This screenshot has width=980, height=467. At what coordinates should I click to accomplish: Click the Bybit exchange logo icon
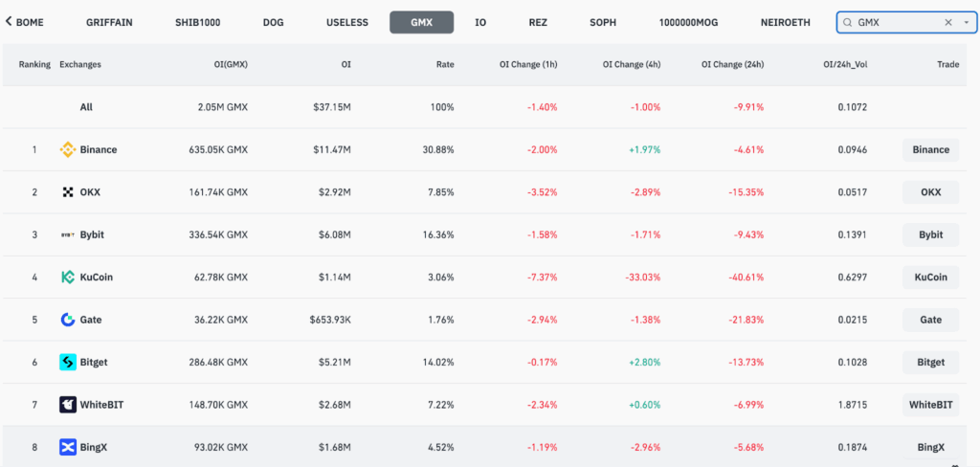tap(68, 235)
